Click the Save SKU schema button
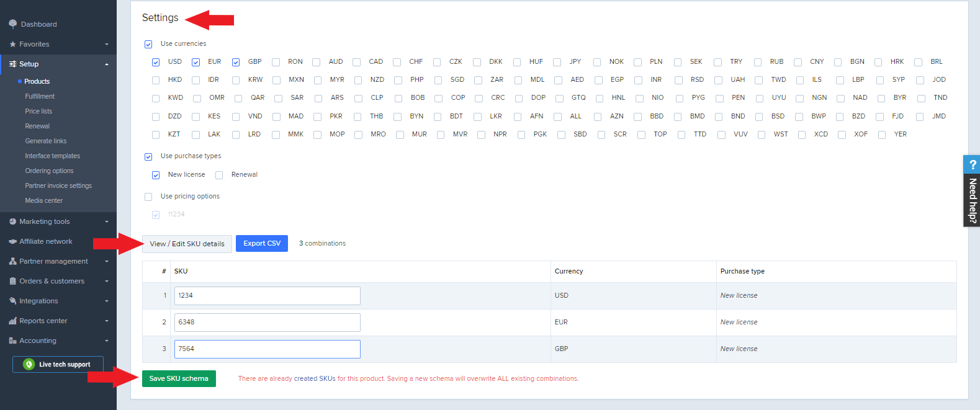 point(179,378)
